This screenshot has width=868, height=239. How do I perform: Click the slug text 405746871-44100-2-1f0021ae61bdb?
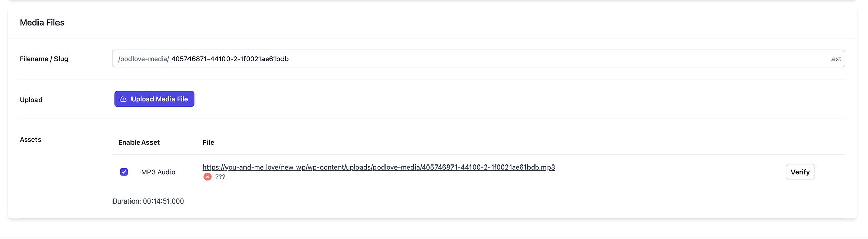click(230, 59)
